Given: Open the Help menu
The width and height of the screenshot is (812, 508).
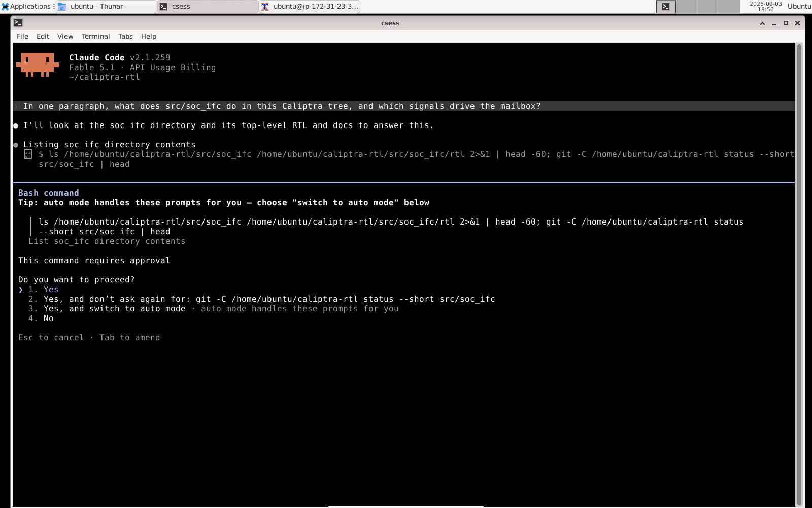Looking at the screenshot, I should (x=149, y=36).
